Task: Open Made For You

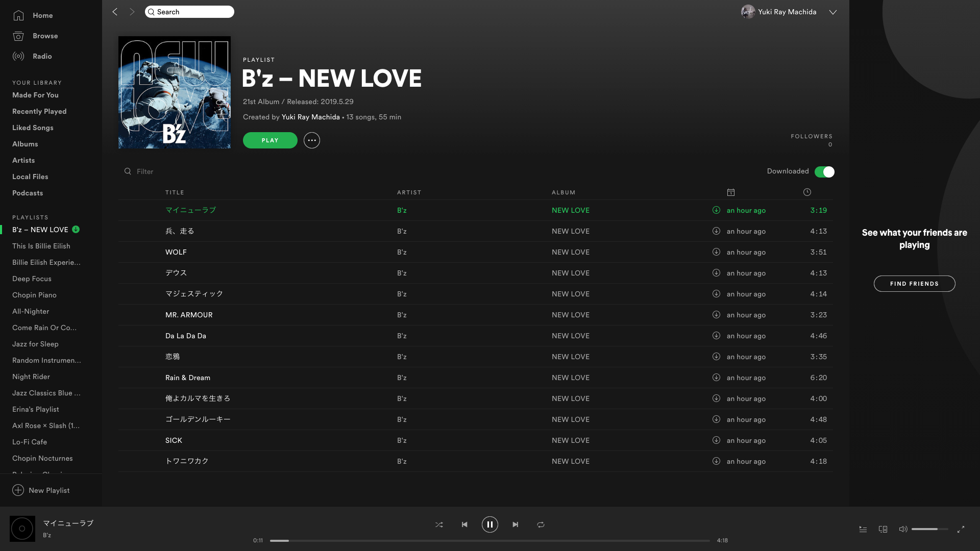Action: (x=35, y=95)
